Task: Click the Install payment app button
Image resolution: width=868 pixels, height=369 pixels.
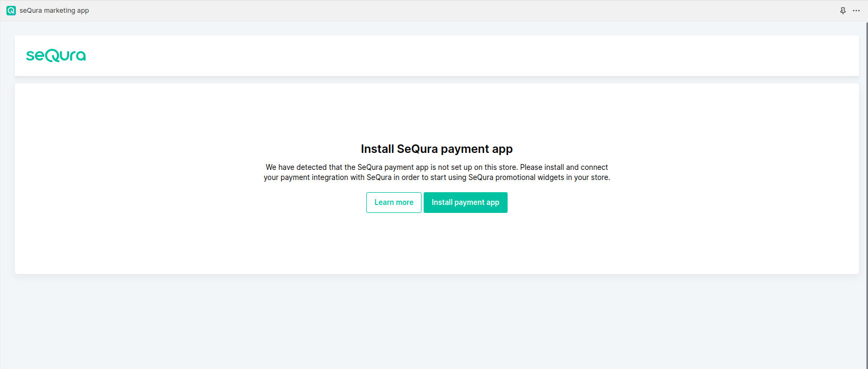Action: coord(465,202)
